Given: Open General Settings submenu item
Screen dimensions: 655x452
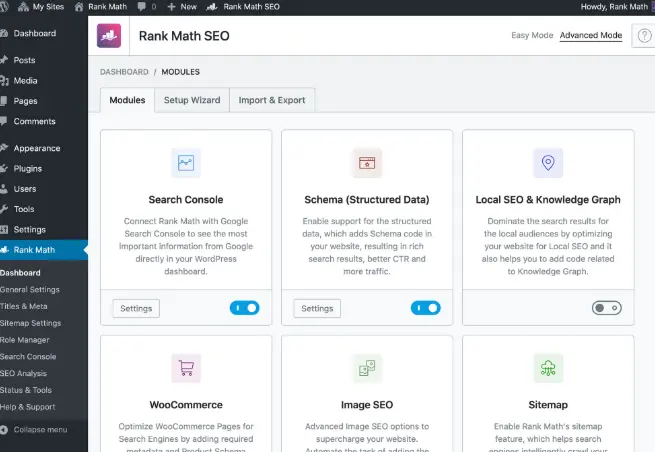Looking at the screenshot, I should click(x=30, y=289).
